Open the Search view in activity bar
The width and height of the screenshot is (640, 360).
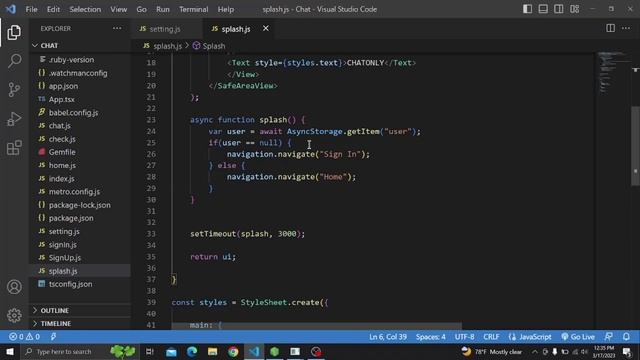(14, 61)
